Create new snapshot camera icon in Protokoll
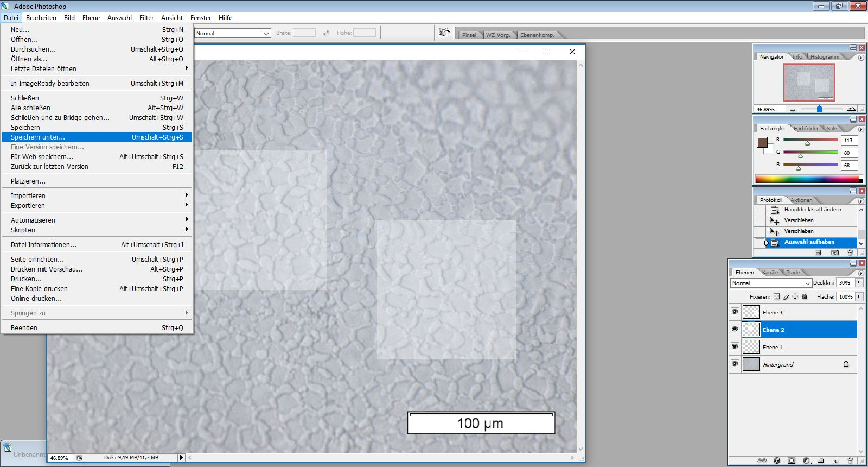 click(x=835, y=253)
